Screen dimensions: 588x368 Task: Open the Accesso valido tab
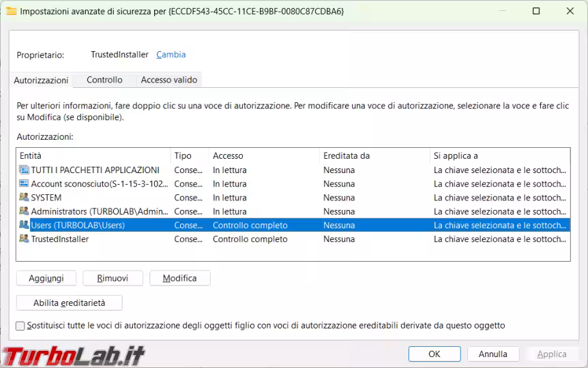coord(168,80)
